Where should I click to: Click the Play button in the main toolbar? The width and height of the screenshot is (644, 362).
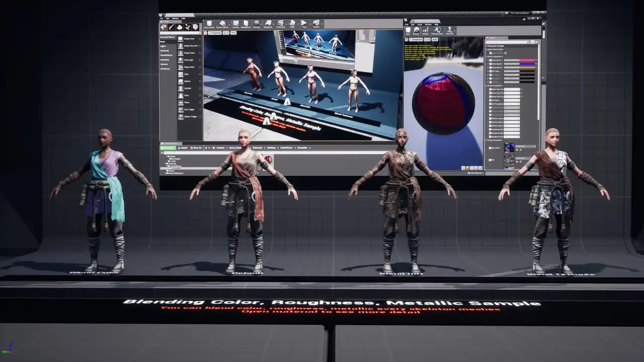pos(303,24)
